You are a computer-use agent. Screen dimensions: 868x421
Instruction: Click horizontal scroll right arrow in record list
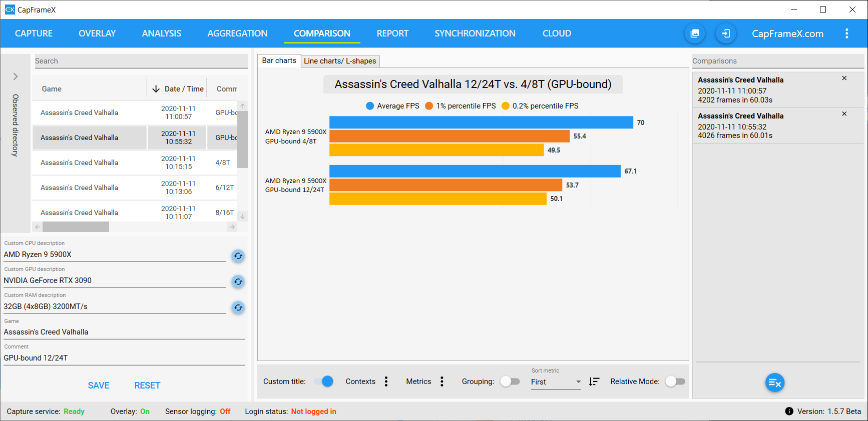coord(232,227)
